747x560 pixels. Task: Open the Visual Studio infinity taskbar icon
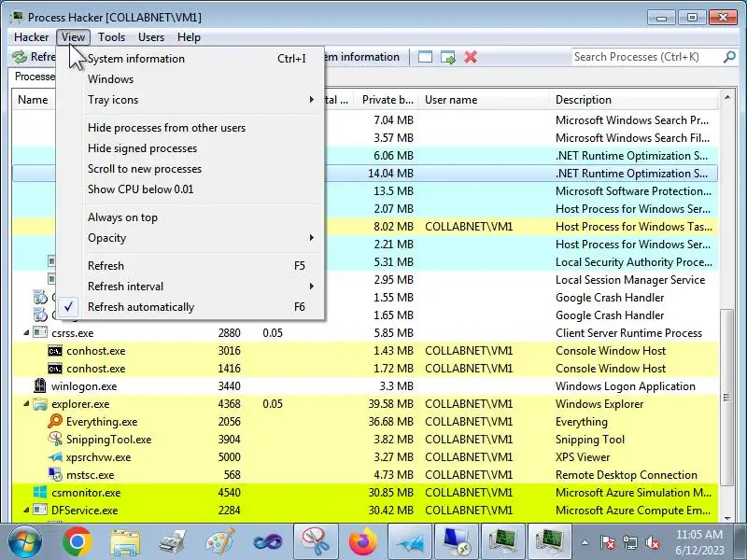268,542
